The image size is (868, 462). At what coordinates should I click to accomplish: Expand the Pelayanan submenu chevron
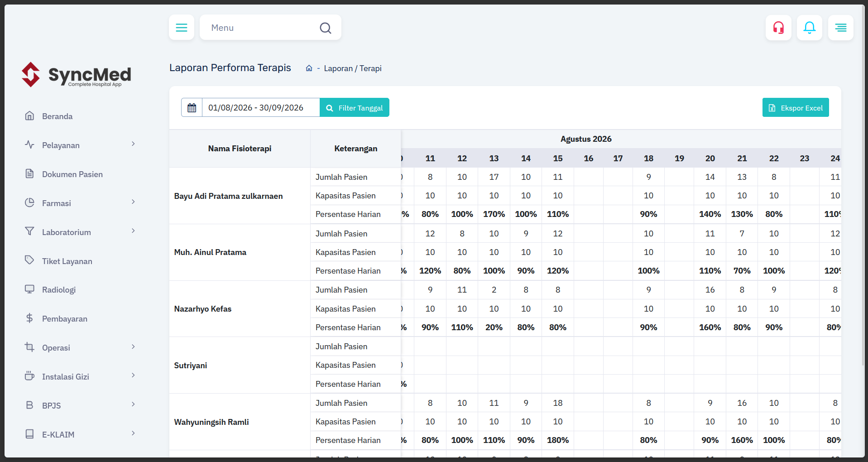click(133, 144)
